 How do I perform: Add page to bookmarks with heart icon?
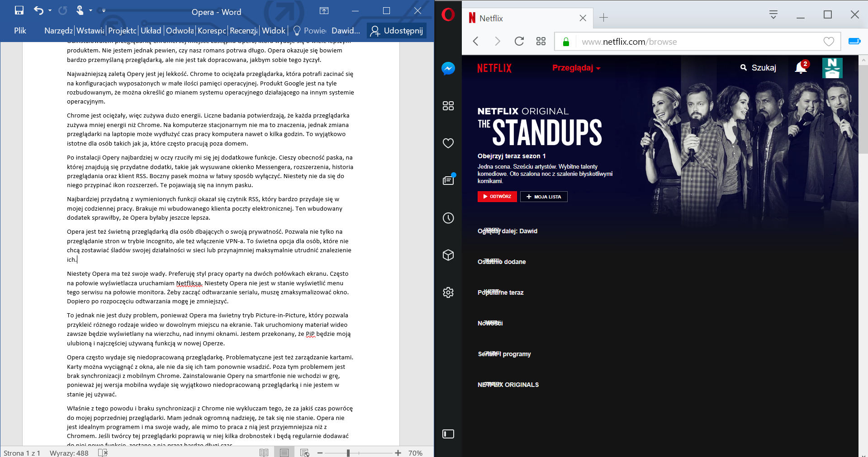click(829, 42)
